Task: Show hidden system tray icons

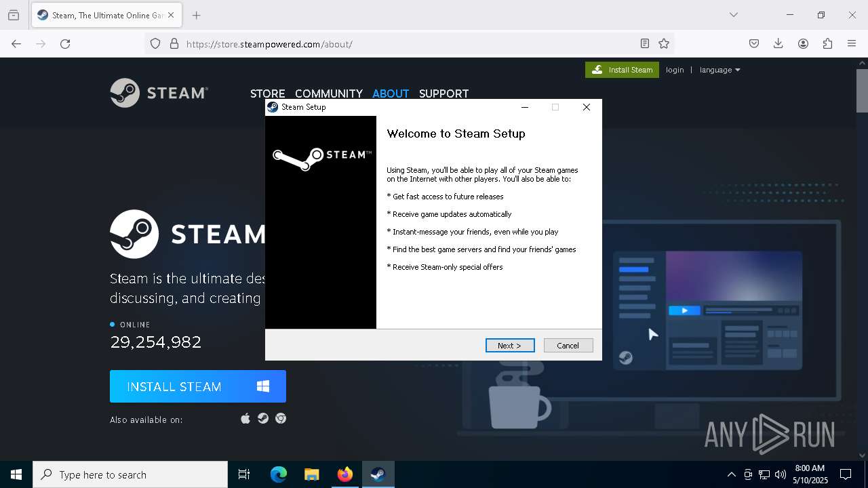Action: tap(731, 474)
